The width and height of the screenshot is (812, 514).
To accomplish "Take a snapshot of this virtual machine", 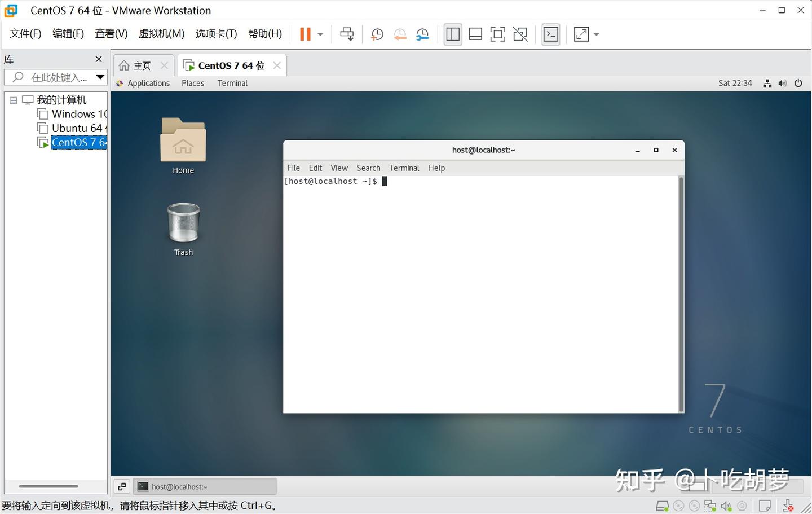I will (x=377, y=34).
